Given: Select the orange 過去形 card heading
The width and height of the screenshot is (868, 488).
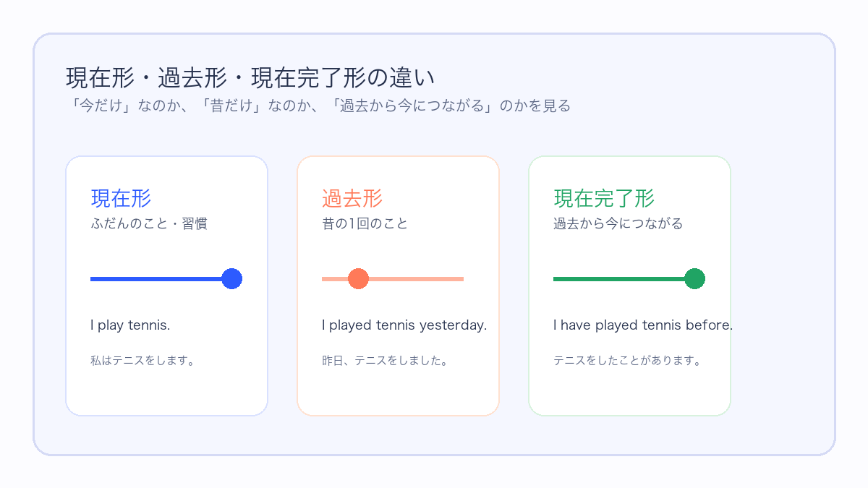Looking at the screenshot, I should click(x=352, y=198).
